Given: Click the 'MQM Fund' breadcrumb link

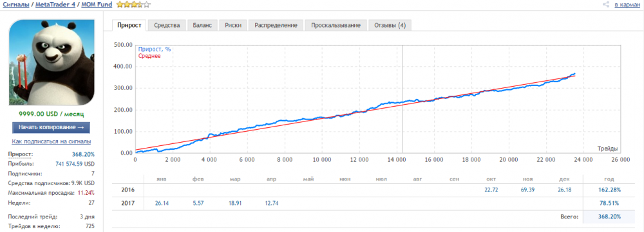Looking at the screenshot, I should click(x=97, y=5).
